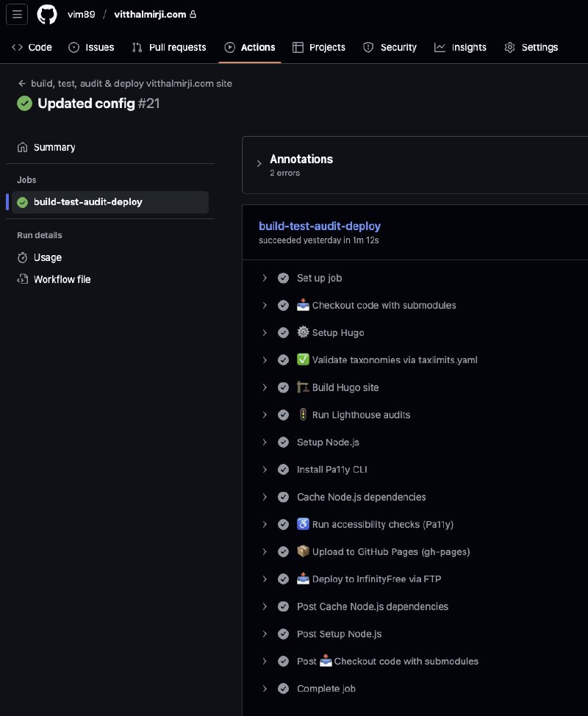
Task: Click the Summary home icon
Action: [x=22, y=147]
